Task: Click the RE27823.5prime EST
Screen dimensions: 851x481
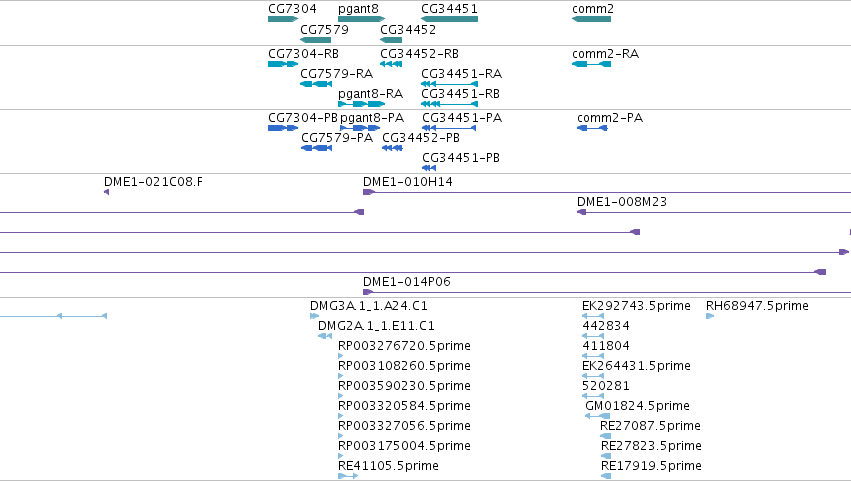Action: [x=606, y=456]
